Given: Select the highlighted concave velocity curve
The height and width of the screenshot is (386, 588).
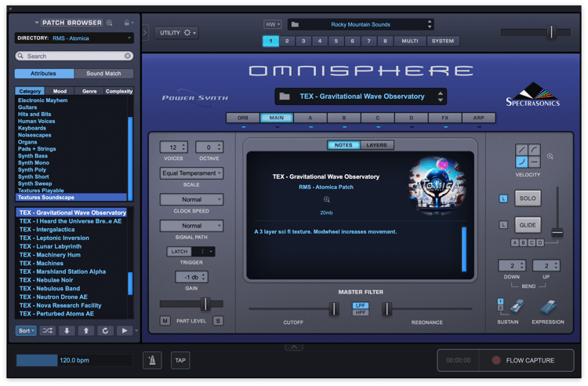Looking at the screenshot, I should coord(521,162).
